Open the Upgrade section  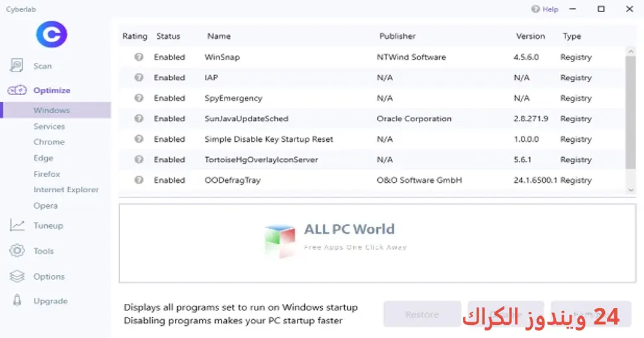click(50, 301)
